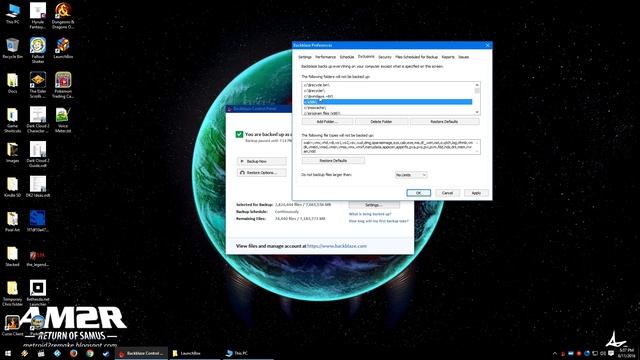Open Pixel Art folder
Screen dimensions: 640x360
tap(13, 222)
